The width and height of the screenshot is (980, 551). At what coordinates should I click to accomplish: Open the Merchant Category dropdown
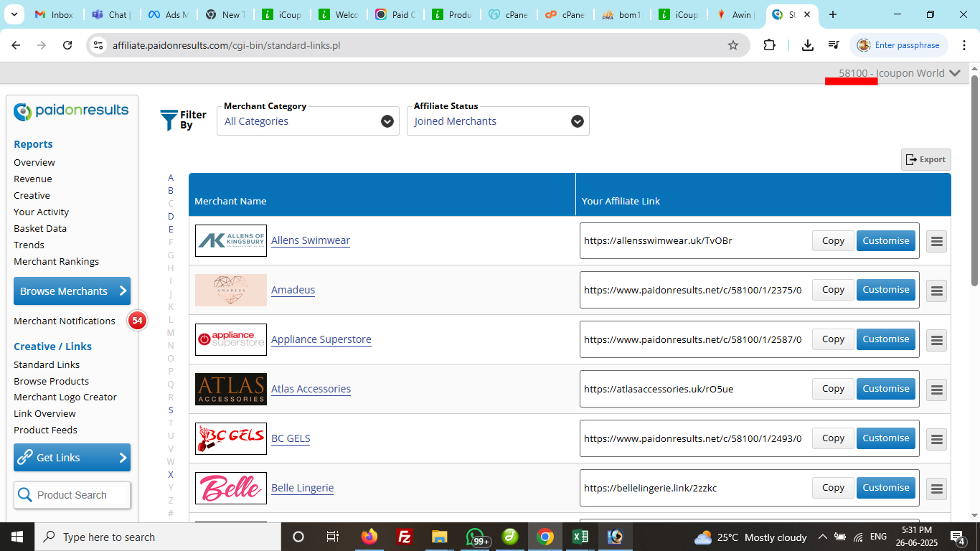pyautogui.click(x=308, y=121)
